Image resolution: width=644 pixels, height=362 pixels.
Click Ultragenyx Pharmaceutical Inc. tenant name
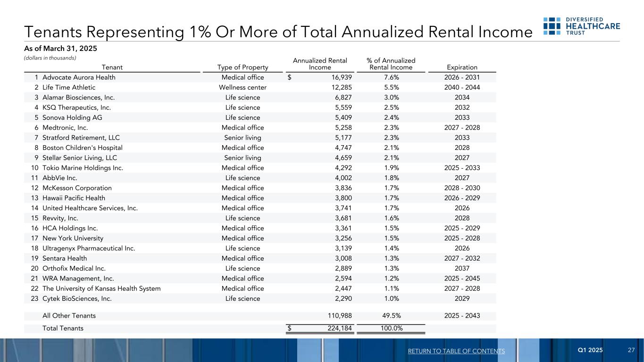(x=89, y=248)
